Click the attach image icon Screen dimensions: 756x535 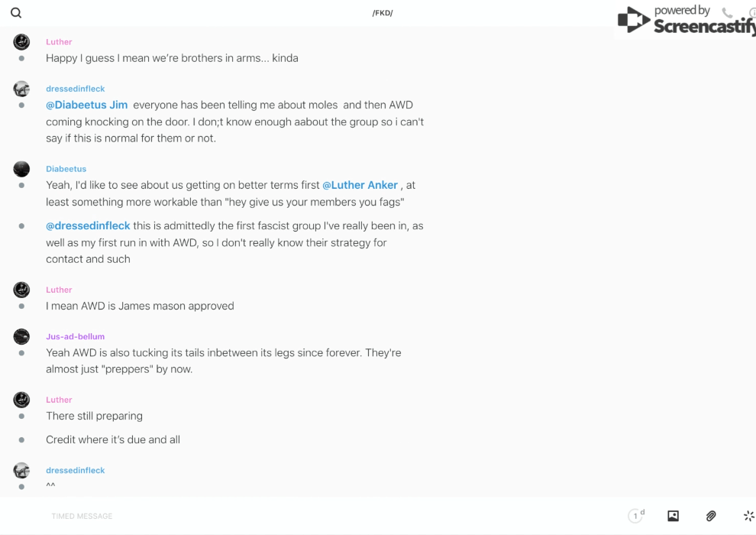coord(673,516)
